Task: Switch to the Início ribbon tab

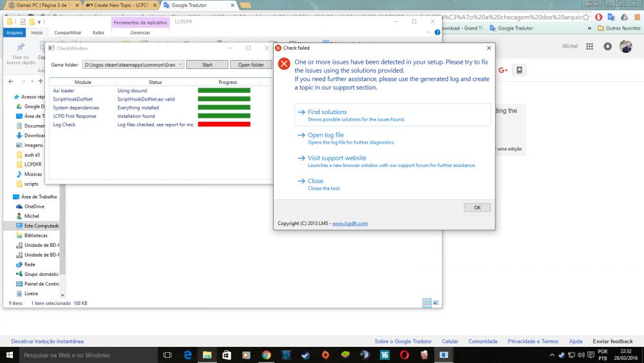Action: click(37, 32)
